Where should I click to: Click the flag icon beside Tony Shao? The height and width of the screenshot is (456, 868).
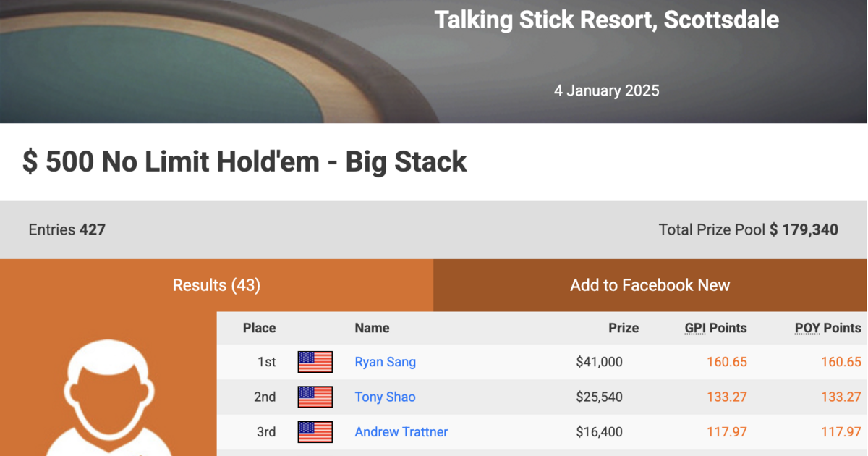[x=315, y=397]
